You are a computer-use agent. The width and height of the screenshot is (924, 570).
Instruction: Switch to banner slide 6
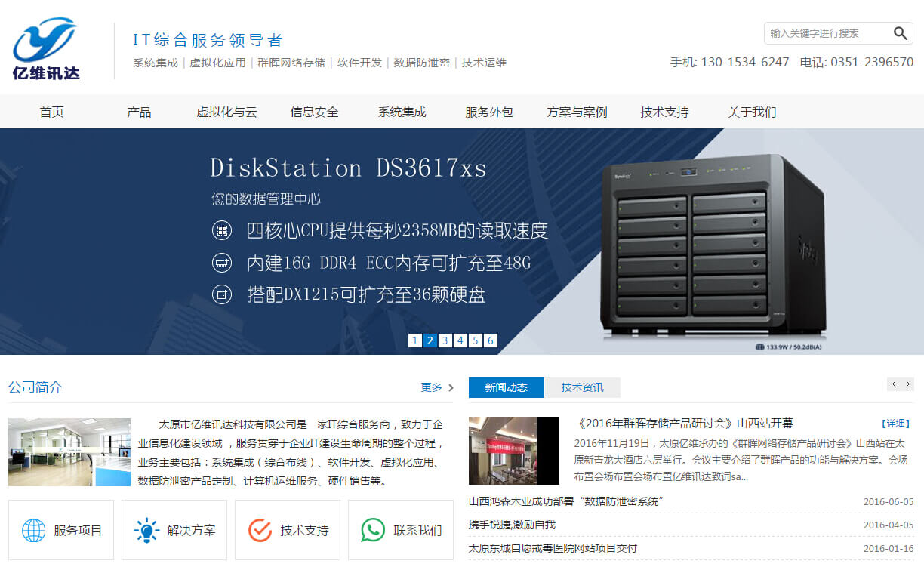coord(490,340)
